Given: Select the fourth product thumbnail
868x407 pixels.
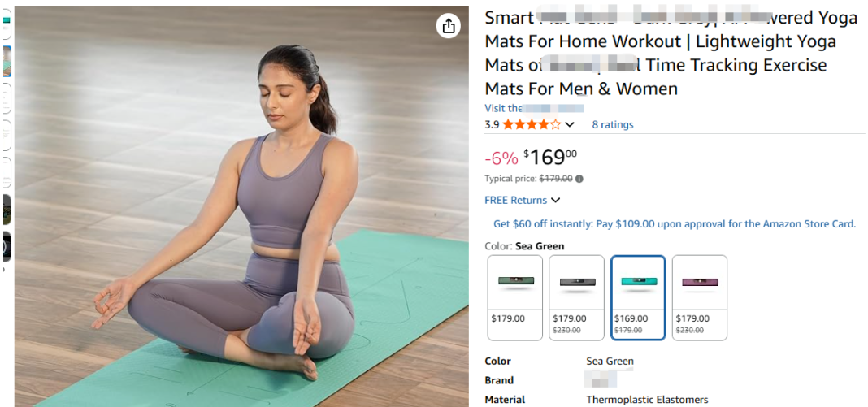Looking at the screenshot, I should pos(7,135).
